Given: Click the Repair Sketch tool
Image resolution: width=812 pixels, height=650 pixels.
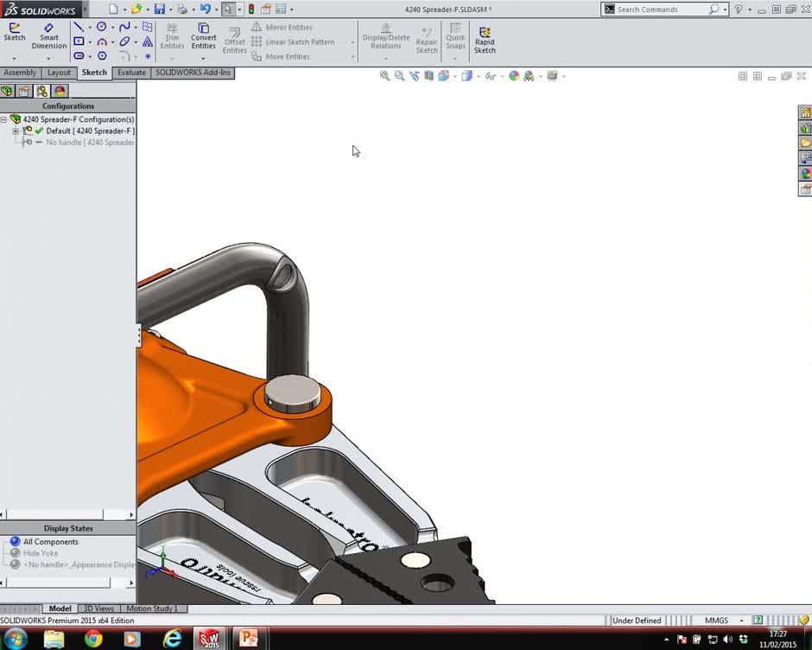Looking at the screenshot, I should point(427,39).
